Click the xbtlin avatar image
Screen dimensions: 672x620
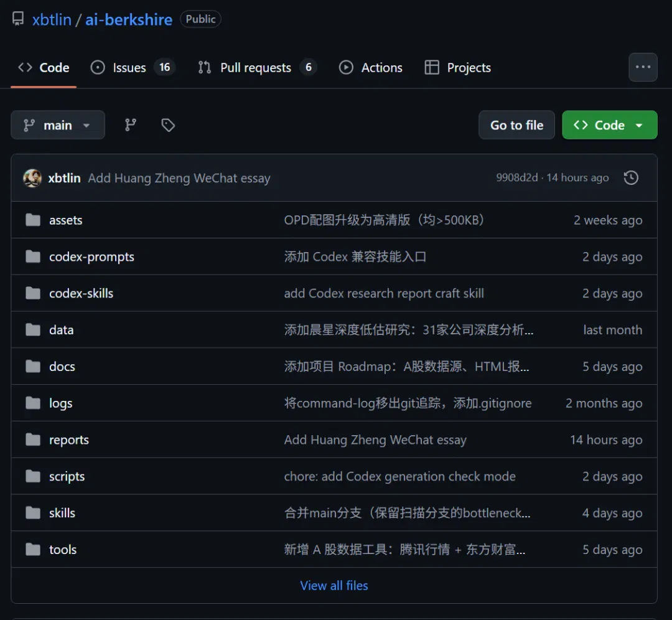point(32,178)
